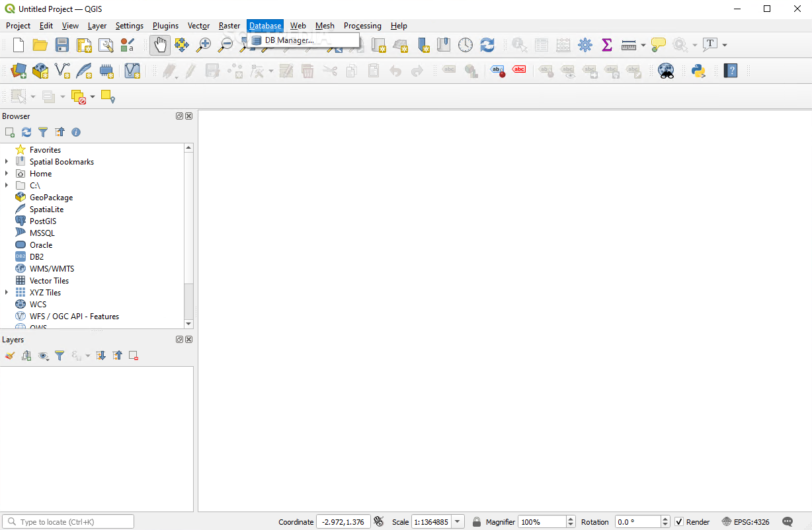812x530 pixels.
Task: Open the Data Source Manager icon
Action: pyautogui.click(x=19, y=70)
